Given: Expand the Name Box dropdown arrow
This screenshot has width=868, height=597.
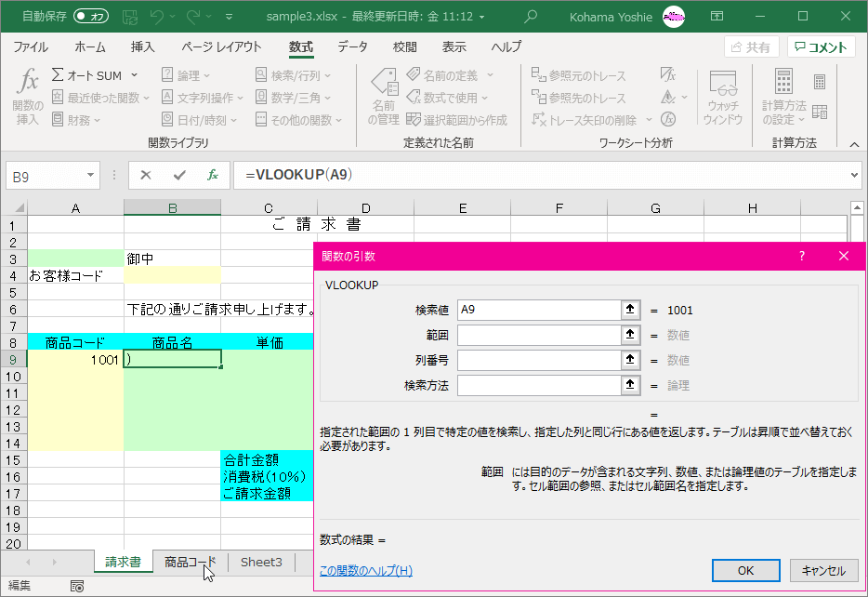Looking at the screenshot, I should (91, 175).
